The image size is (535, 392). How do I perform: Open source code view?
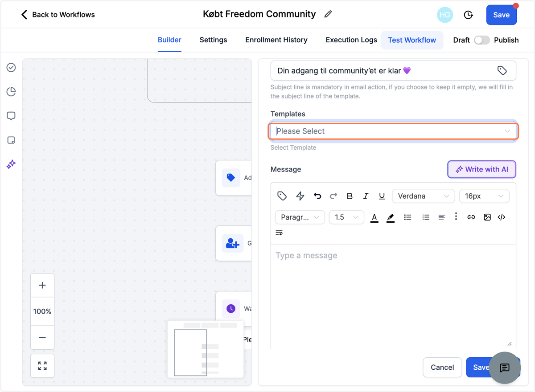click(x=502, y=217)
